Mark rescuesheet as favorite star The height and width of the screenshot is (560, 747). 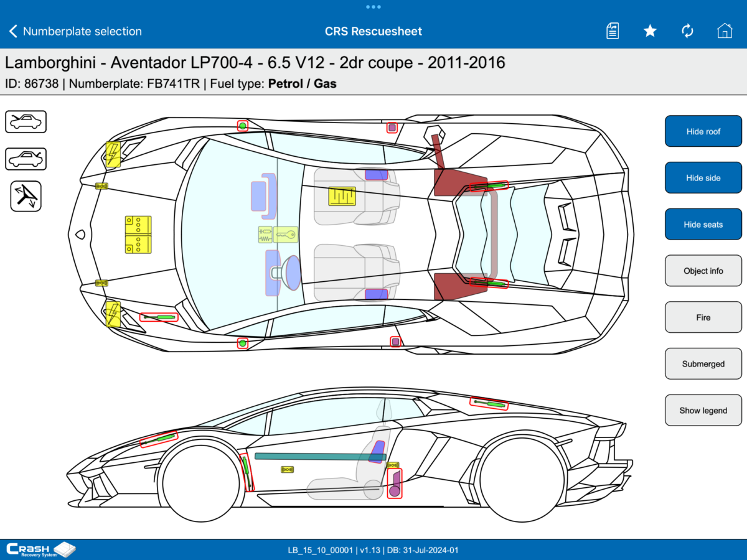[x=650, y=31]
